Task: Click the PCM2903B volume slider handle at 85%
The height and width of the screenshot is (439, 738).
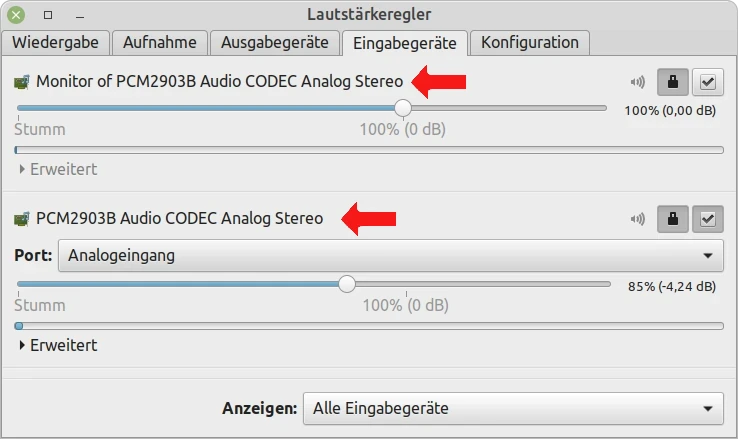Action: (x=347, y=284)
